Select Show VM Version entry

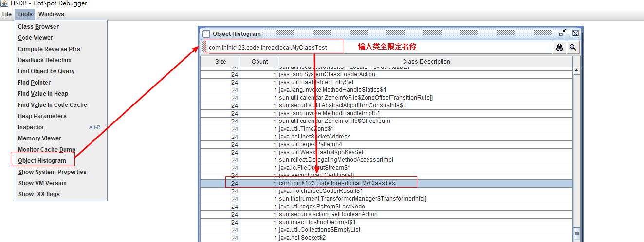tap(42, 183)
